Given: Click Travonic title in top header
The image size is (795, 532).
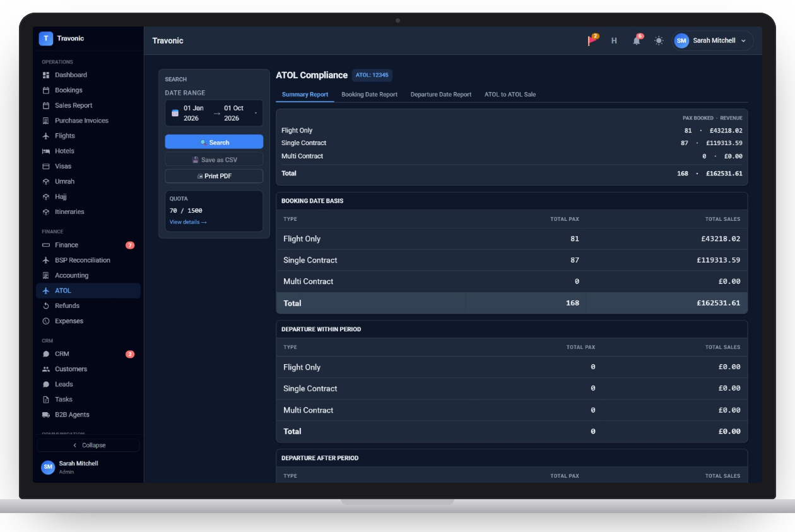Looking at the screenshot, I should tap(168, 40).
